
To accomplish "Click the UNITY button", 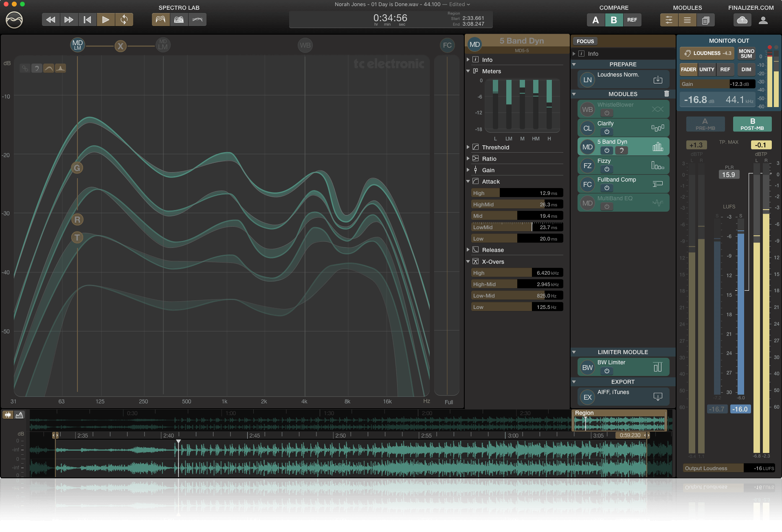I will point(707,70).
